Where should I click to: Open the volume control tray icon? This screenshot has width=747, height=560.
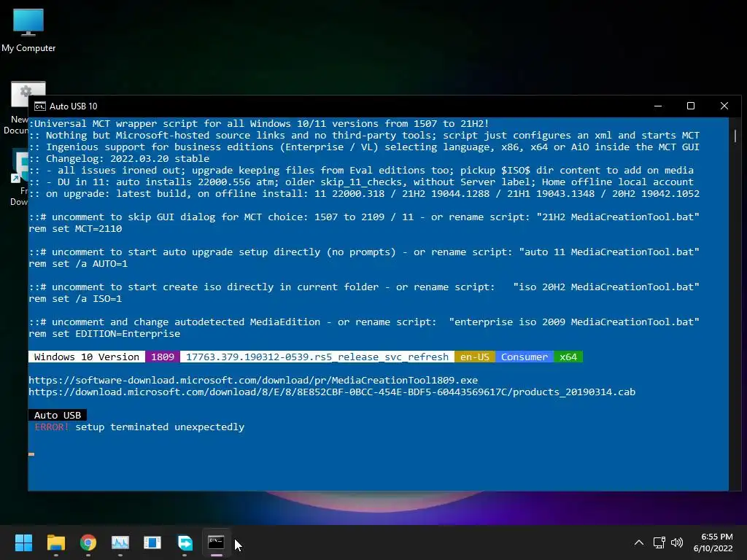[x=676, y=542]
